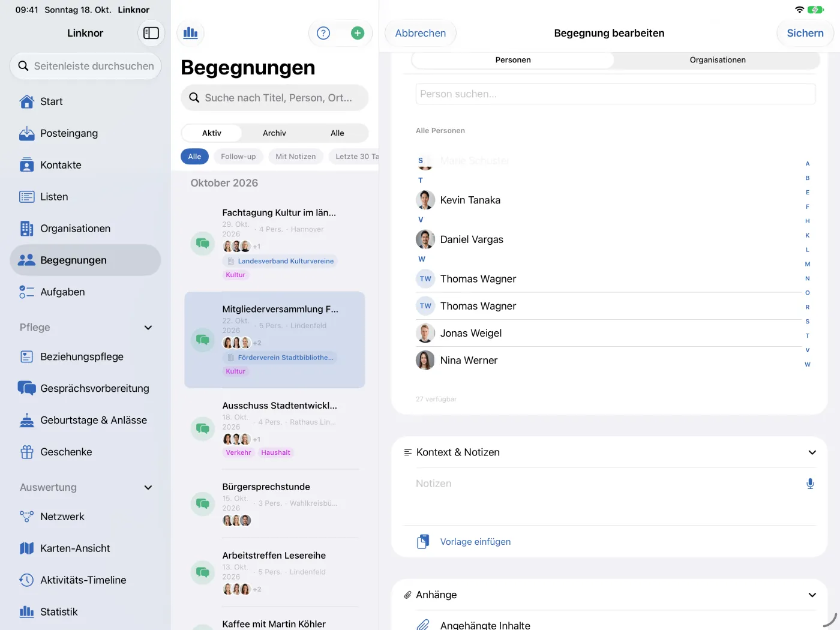This screenshot has width=840, height=630.
Task: Open Beziehungspflege in the sidebar
Action: click(x=85, y=356)
